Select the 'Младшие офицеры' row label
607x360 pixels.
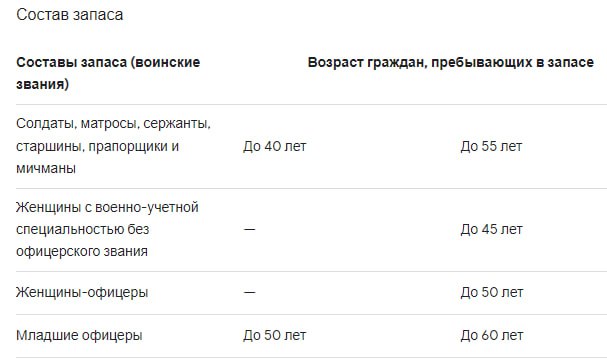[79, 336]
